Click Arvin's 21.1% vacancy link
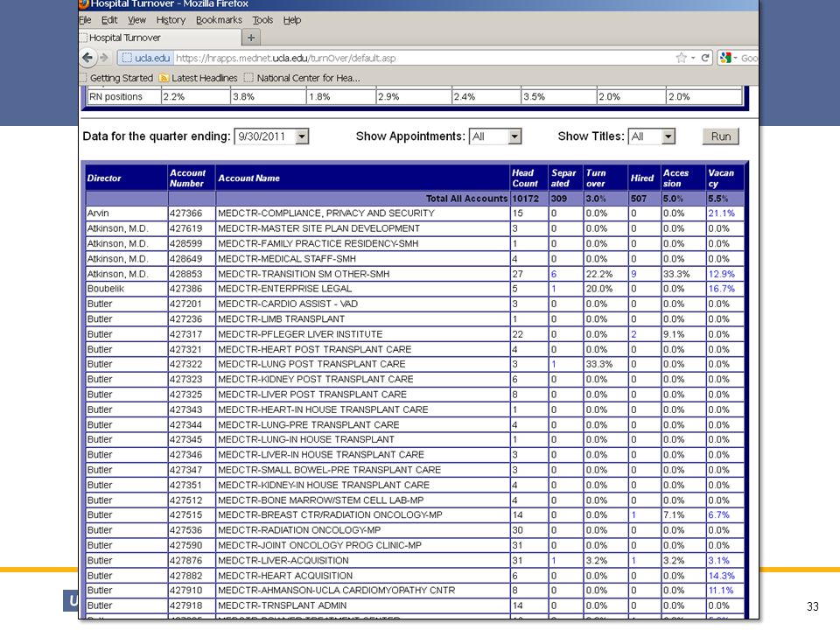The height and width of the screenshot is (630, 840). [x=721, y=213]
